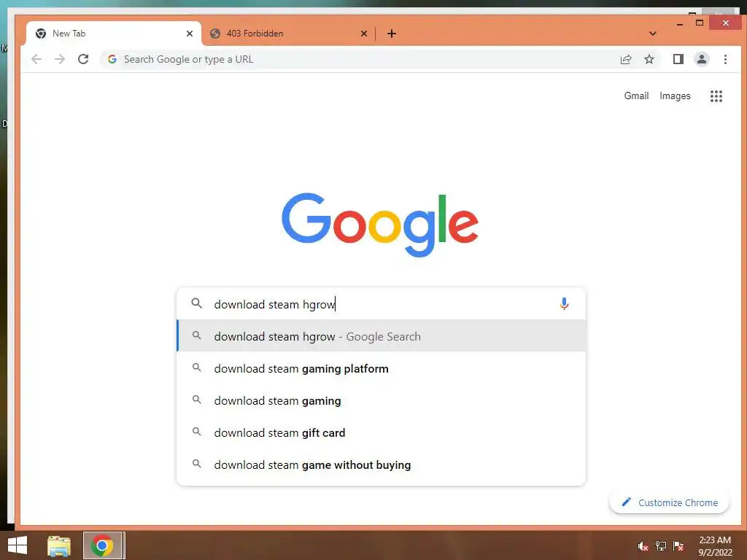747x560 pixels.
Task: Open a new tab with the plus button
Action: click(x=392, y=34)
